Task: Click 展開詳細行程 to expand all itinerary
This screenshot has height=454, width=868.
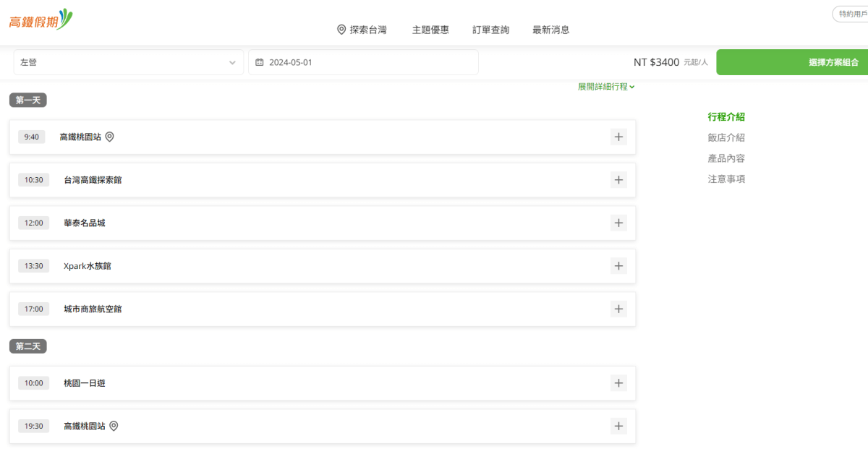Action: click(x=605, y=87)
